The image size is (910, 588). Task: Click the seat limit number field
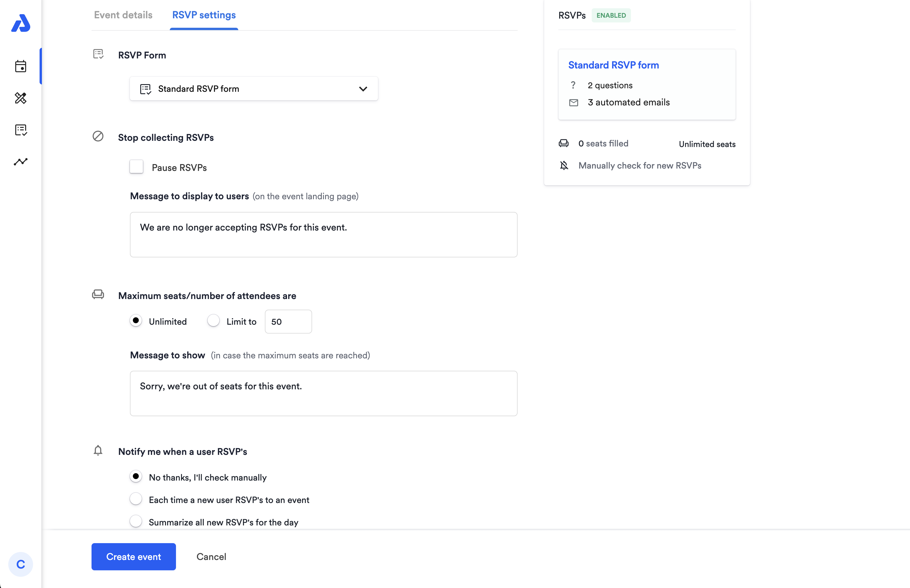(x=288, y=321)
